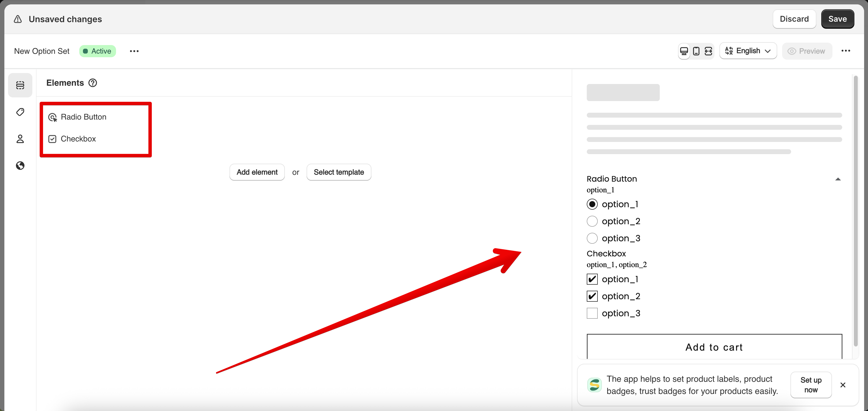Click the Save button

pyautogui.click(x=837, y=19)
